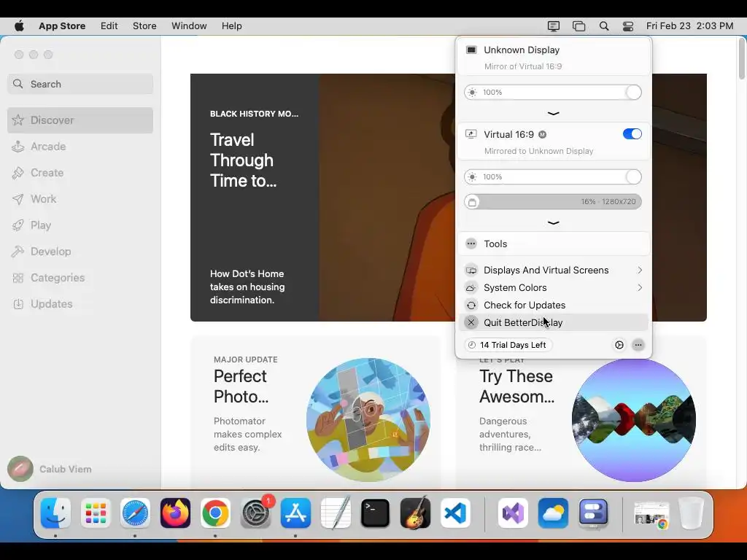The height and width of the screenshot is (560, 747).
Task: Select Discover in the sidebar
Action: click(x=80, y=120)
